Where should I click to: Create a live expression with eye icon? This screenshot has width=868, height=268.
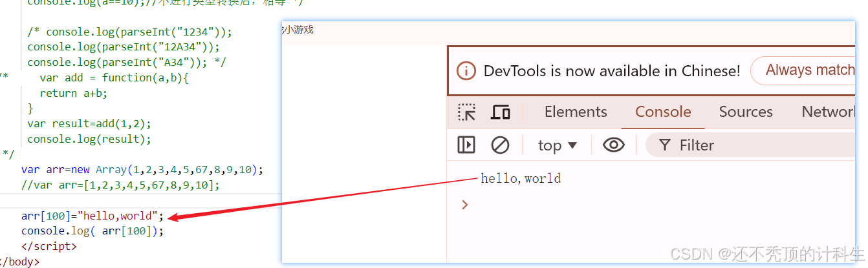click(x=613, y=145)
